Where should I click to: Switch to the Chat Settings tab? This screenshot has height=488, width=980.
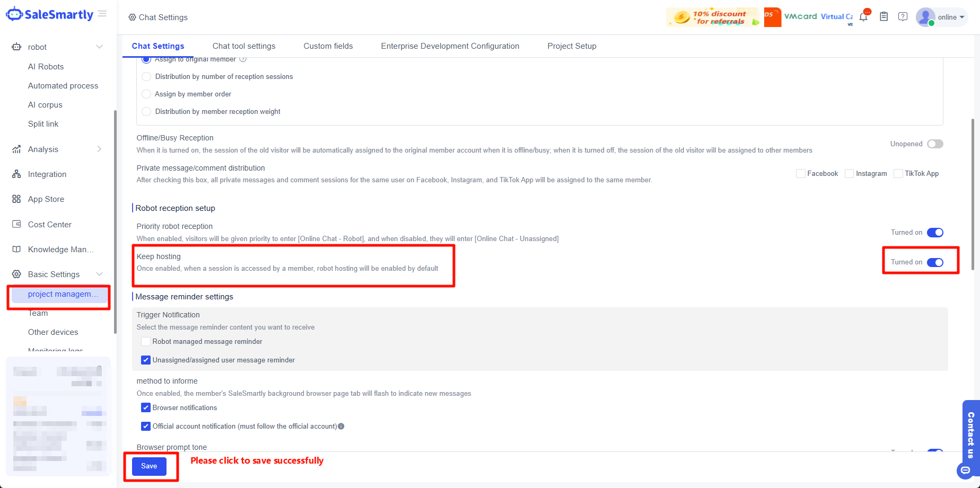tap(158, 46)
